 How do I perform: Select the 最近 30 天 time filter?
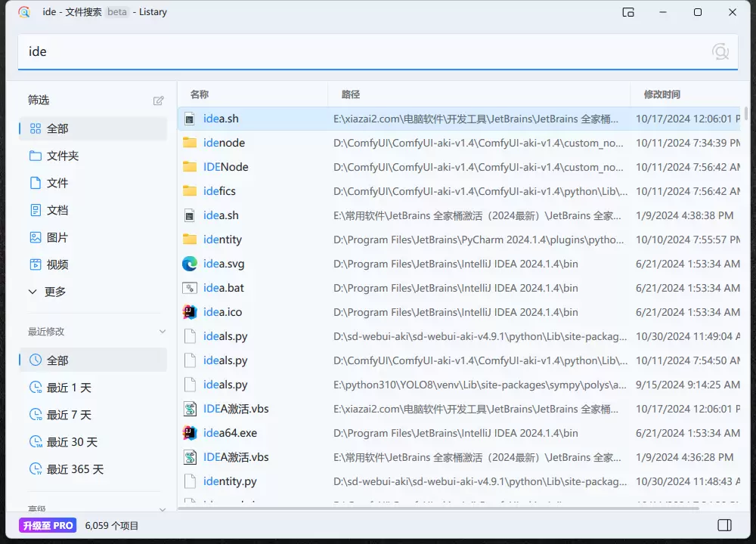pyautogui.click(x=93, y=442)
